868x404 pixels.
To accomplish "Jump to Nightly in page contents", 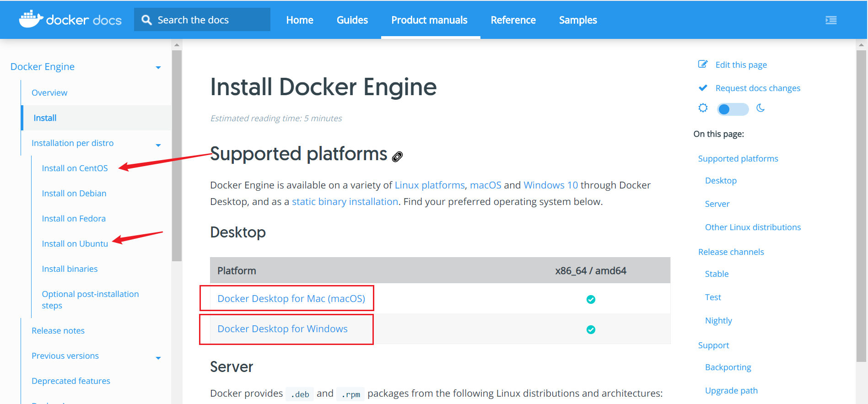I will (x=718, y=321).
